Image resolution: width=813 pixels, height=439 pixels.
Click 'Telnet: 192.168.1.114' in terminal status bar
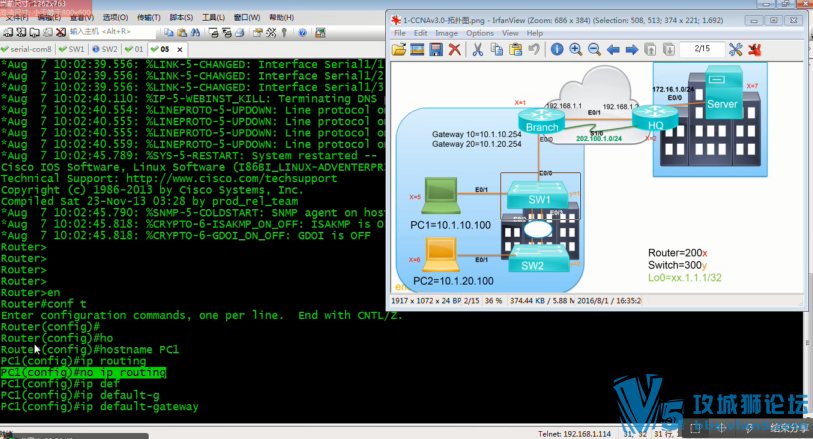574,434
